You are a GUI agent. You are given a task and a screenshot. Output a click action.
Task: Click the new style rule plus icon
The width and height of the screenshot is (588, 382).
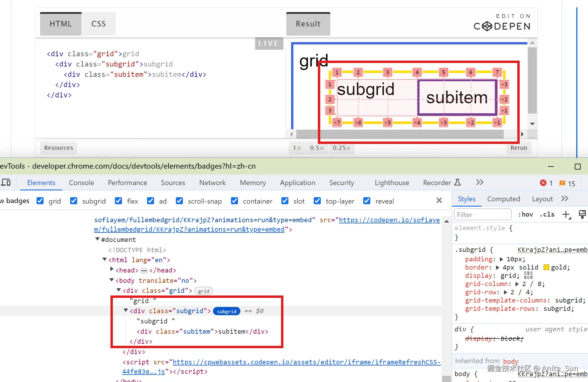pos(566,215)
